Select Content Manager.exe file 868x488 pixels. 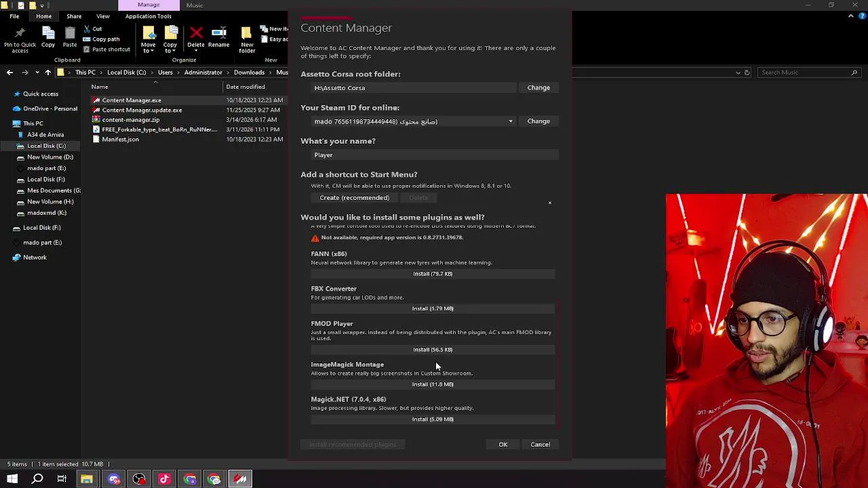tap(132, 100)
